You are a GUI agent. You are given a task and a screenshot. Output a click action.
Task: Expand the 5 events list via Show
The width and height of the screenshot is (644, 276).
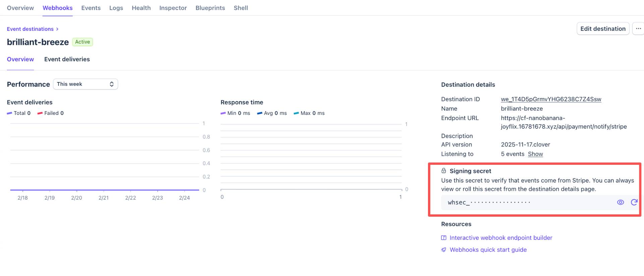tap(535, 154)
